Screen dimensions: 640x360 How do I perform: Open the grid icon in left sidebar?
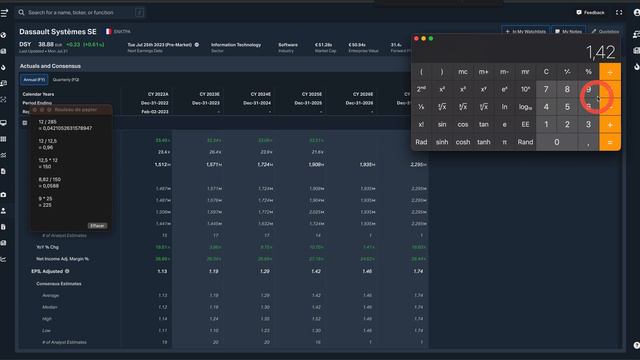[3, 139]
